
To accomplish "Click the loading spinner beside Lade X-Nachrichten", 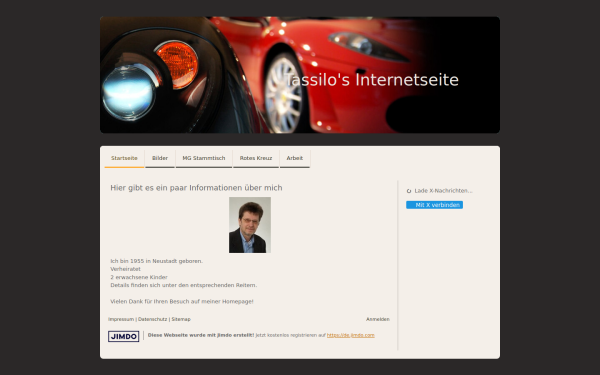I will coord(409,191).
